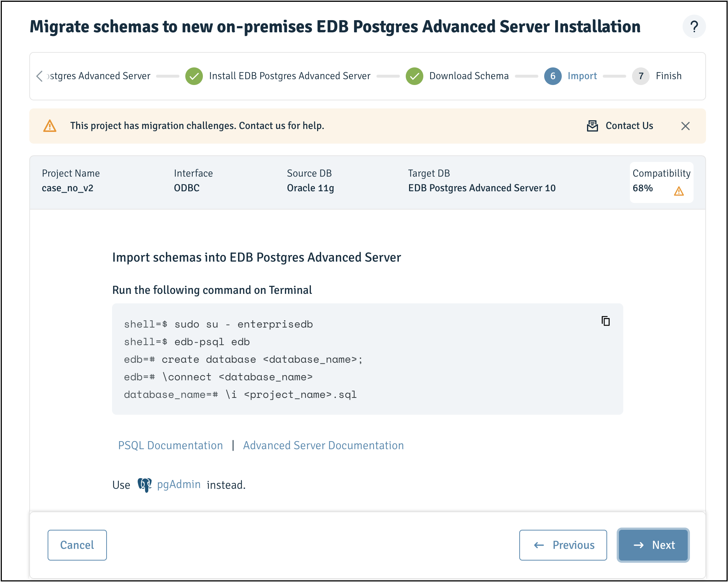Click the pgAdmin elephant icon
This screenshot has width=728, height=584.
[x=145, y=485]
